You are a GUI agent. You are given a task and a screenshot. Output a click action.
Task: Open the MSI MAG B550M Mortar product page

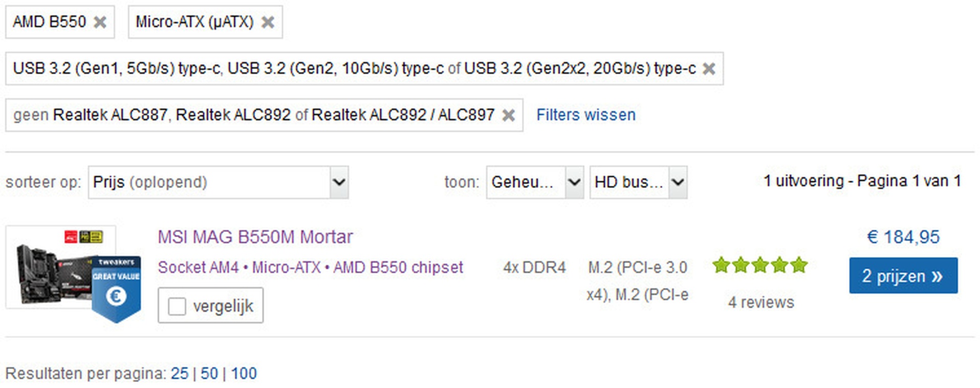coord(255,237)
